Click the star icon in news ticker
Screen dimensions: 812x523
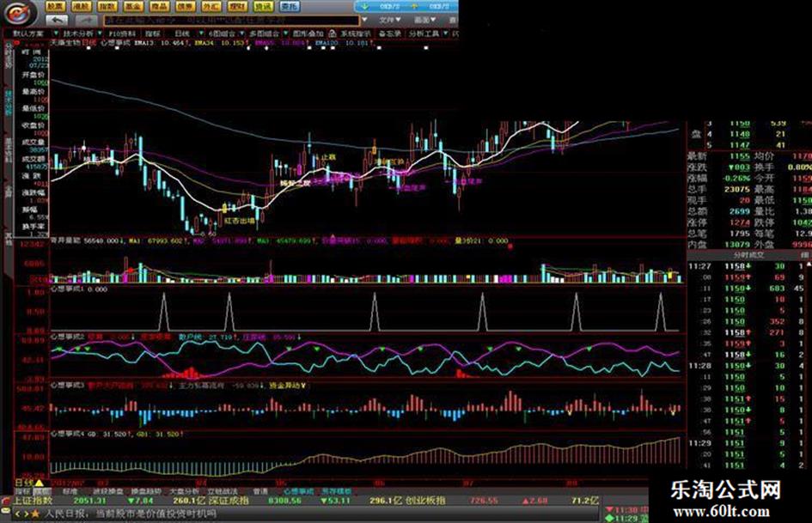pyautogui.click(x=35, y=514)
